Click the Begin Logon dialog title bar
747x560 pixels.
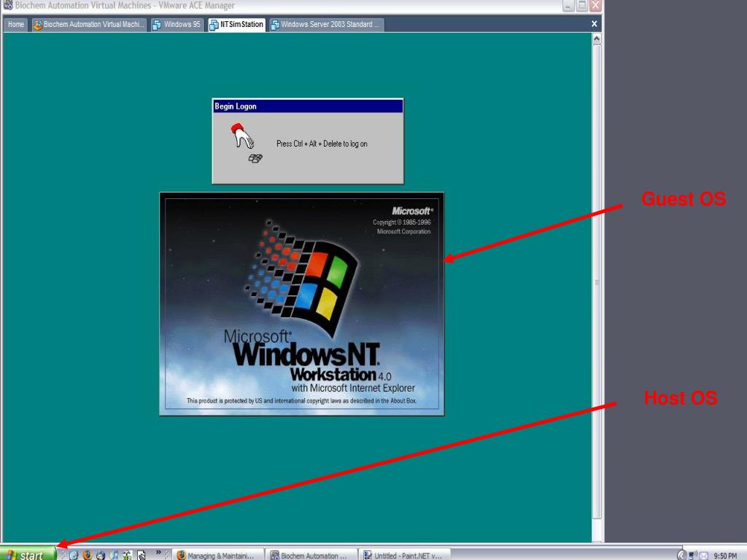tap(308, 106)
